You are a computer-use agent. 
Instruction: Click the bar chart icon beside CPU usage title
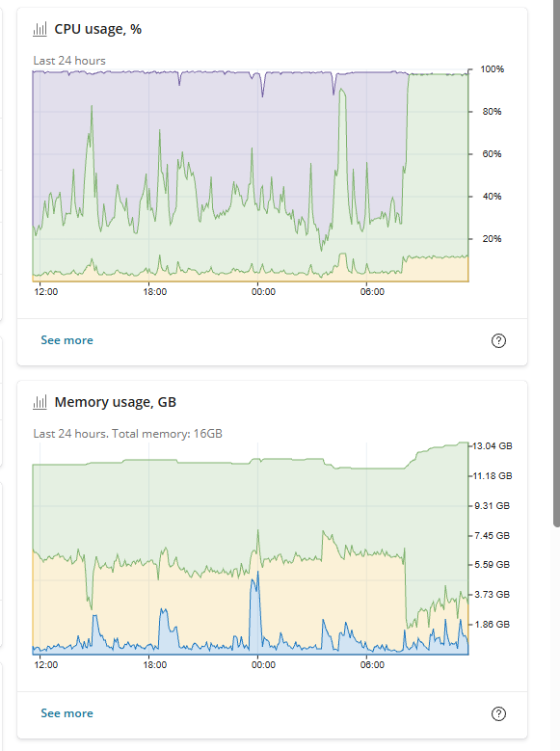pyautogui.click(x=40, y=29)
